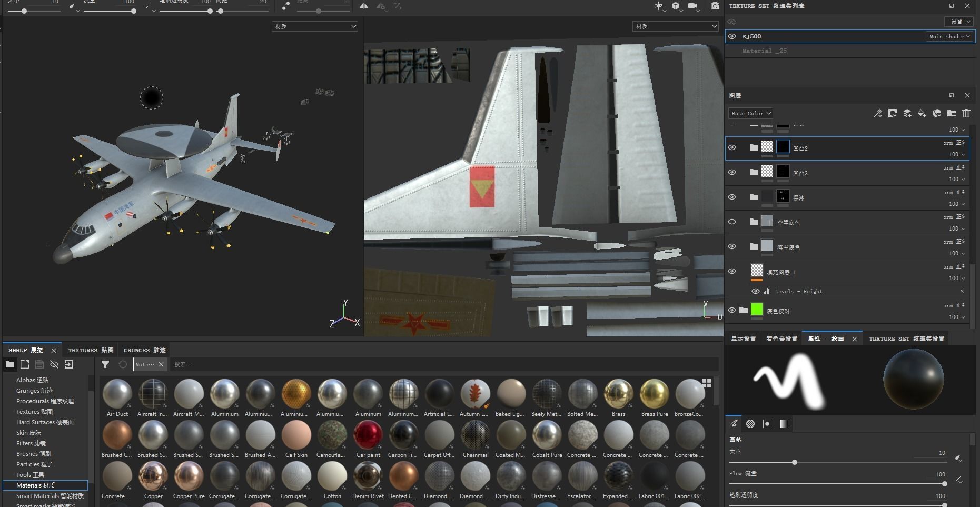Viewport: 980px width, 507px height.
Task: Hide the 黑漆 layer
Action: point(732,197)
